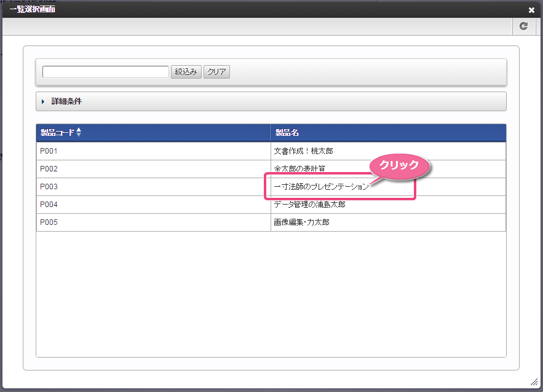Select the P004 product code cell

(x=153, y=205)
